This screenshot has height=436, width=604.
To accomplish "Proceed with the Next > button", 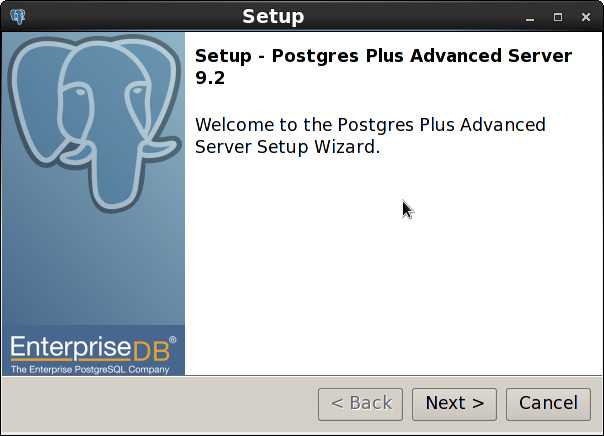I will tap(455, 404).
